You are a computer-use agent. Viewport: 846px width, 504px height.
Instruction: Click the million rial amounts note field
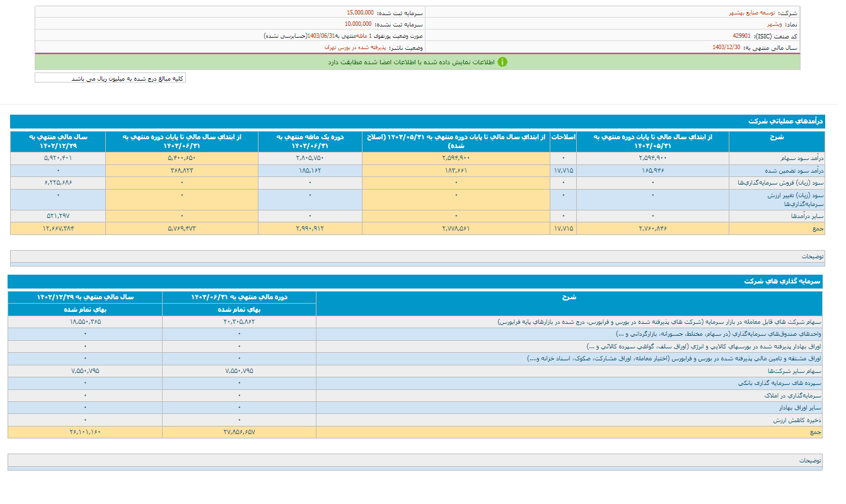[110, 78]
